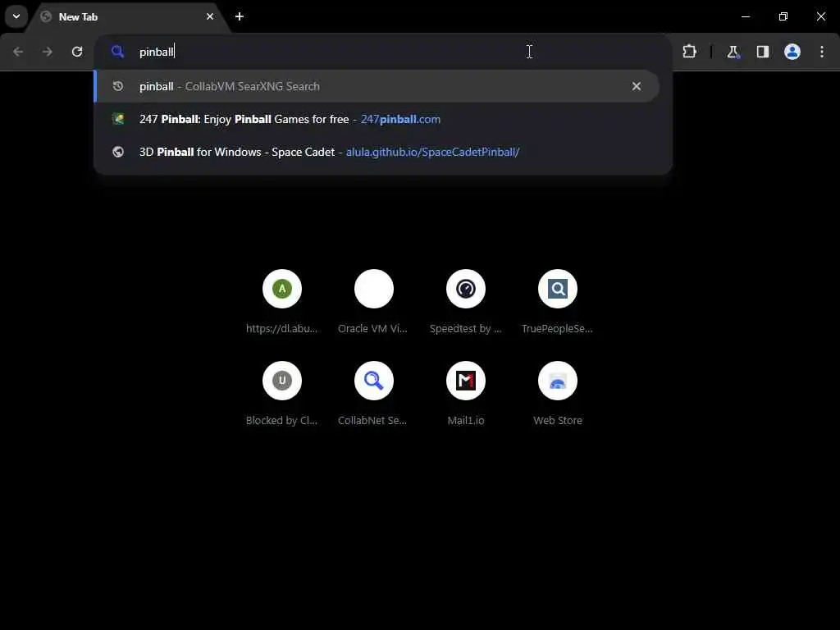The image size is (840, 630).
Task: Open the TruePeopleSe... shortcut
Action: point(558,302)
